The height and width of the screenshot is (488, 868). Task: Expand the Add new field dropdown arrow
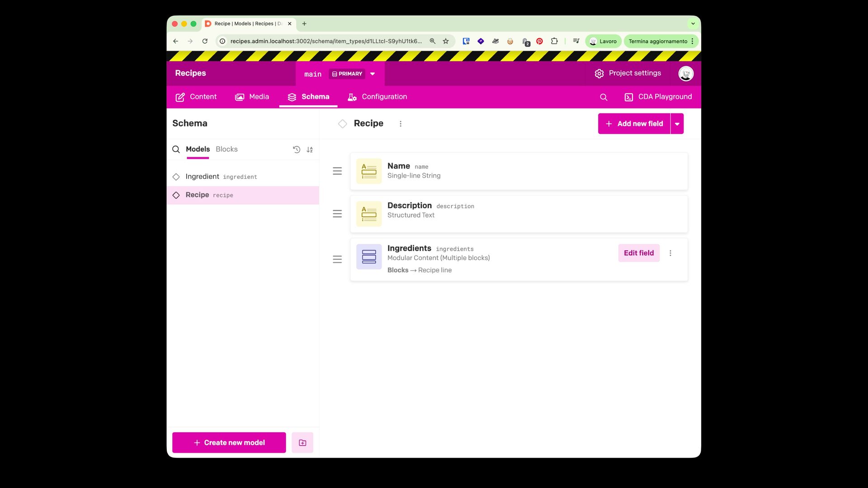click(x=677, y=124)
